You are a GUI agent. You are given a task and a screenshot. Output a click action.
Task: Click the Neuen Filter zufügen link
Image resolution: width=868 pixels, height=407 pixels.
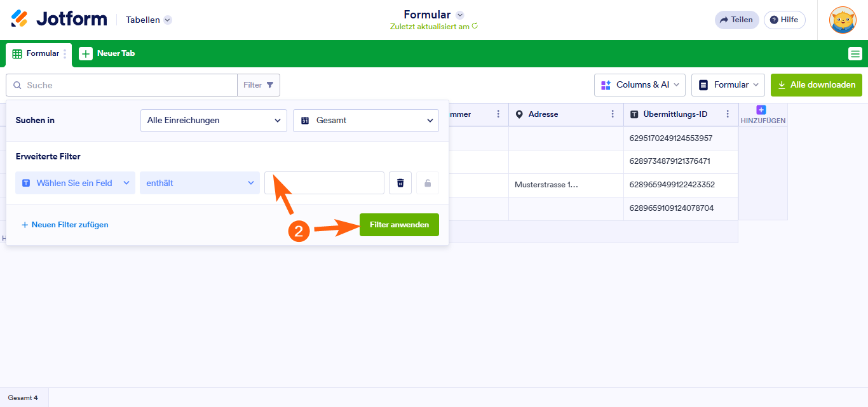coord(65,225)
